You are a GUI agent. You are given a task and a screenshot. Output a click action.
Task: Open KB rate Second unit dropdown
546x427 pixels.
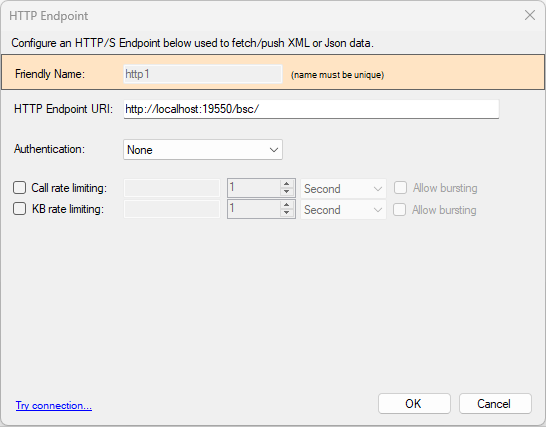(x=343, y=210)
